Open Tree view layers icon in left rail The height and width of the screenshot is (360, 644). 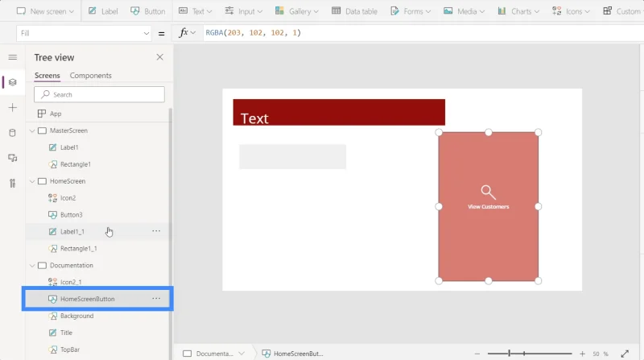[13, 82]
